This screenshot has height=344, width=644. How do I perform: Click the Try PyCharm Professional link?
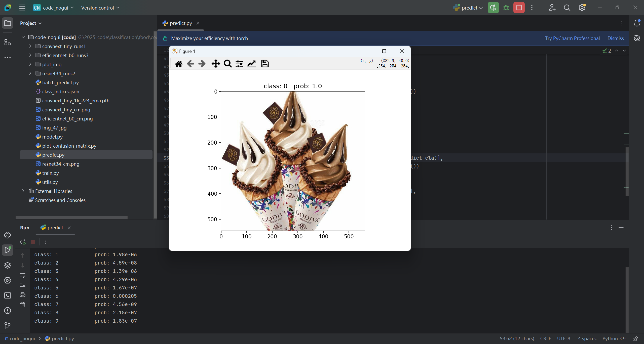click(x=572, y=38)
